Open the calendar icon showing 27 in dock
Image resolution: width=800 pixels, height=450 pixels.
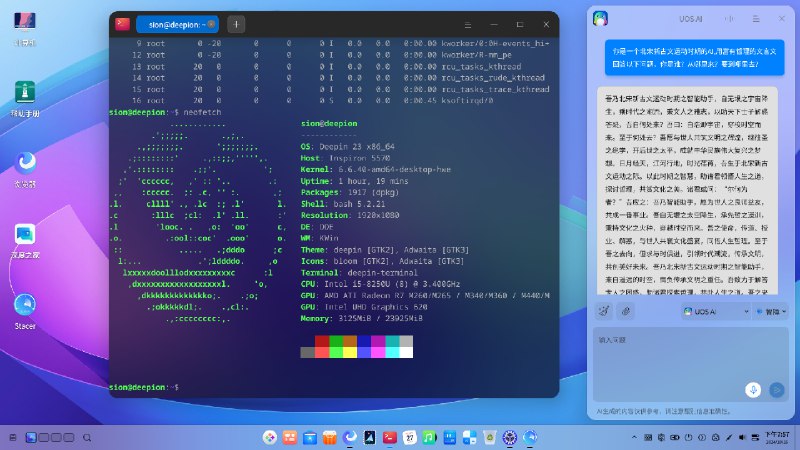410,437
